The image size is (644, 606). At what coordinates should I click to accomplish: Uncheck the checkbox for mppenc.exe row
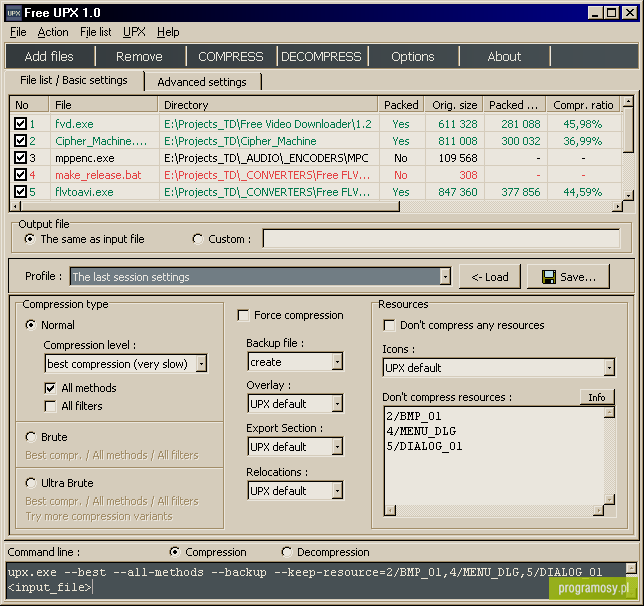(20, 158)
